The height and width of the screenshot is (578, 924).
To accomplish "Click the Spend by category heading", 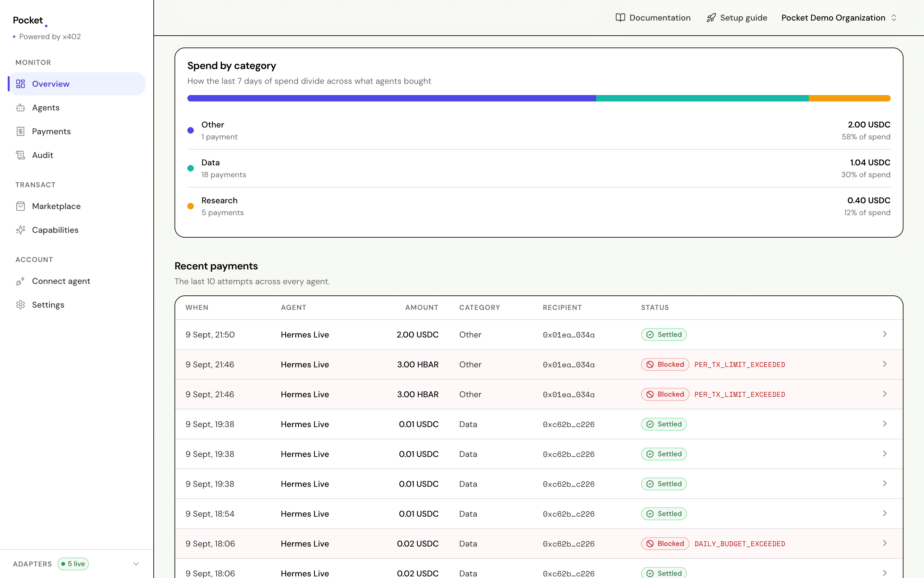I will 232,66.
